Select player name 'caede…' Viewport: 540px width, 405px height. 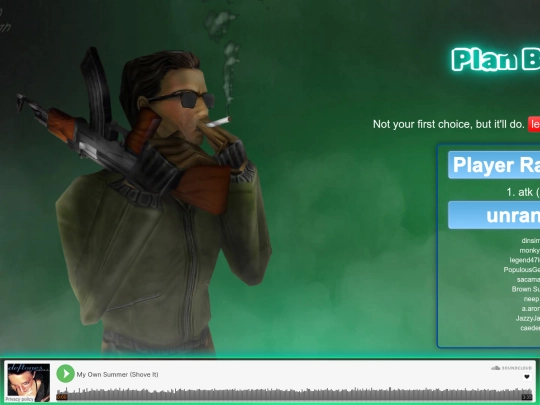(530, 328)
